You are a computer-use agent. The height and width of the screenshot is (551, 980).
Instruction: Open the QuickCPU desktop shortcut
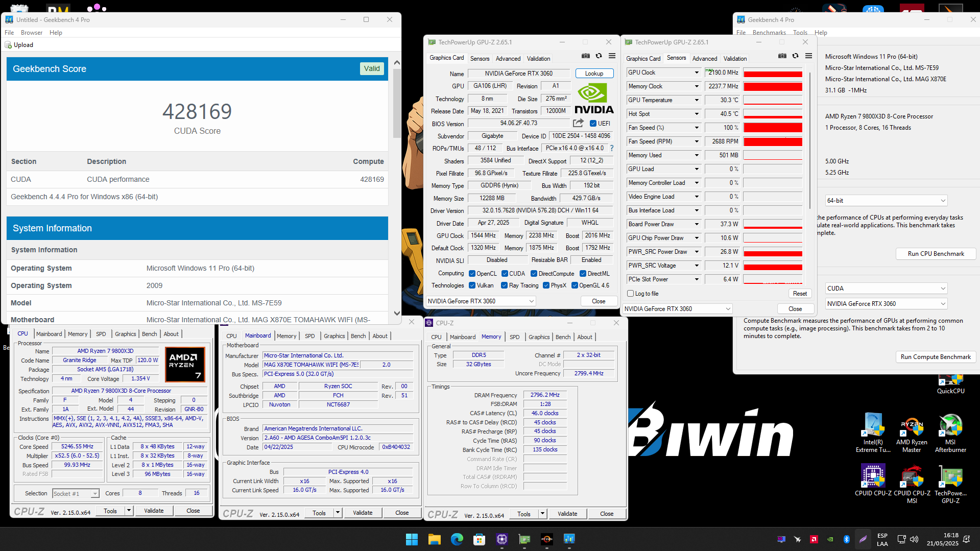click(x=950, y=384)
